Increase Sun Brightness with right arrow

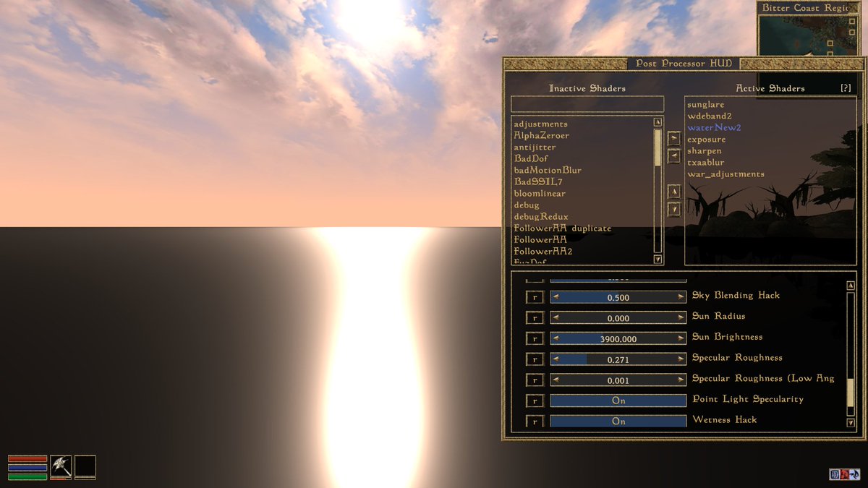click(x=681, y=338)
